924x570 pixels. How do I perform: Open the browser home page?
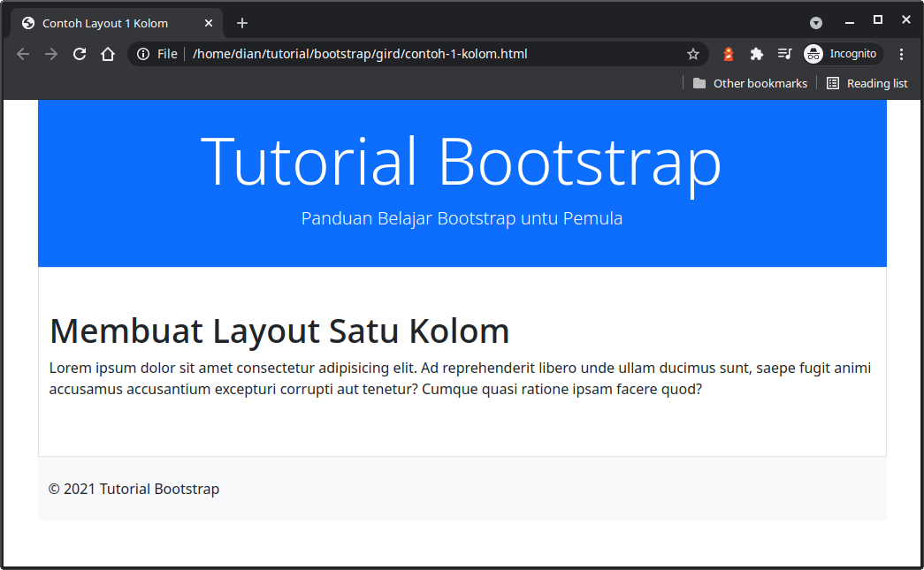108,54
